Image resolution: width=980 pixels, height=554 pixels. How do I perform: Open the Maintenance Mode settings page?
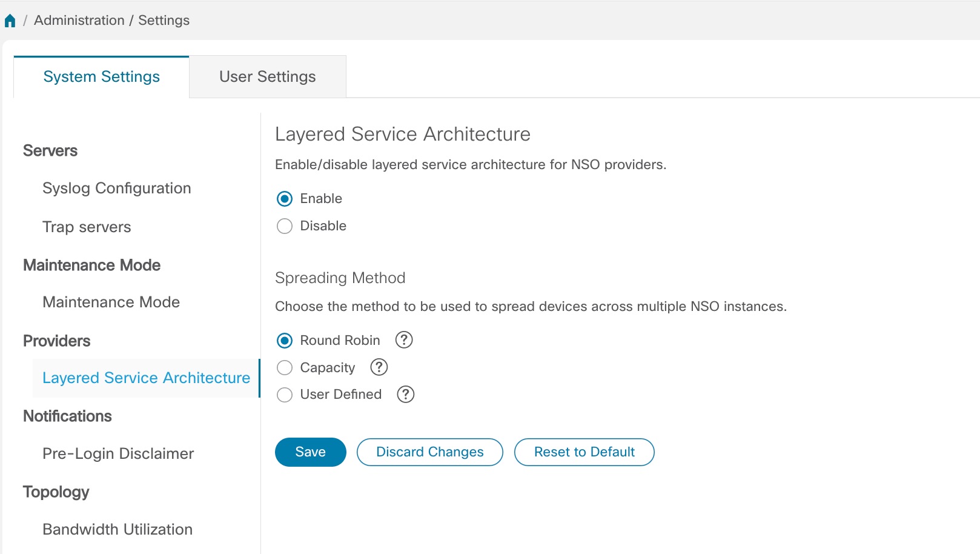110,302
